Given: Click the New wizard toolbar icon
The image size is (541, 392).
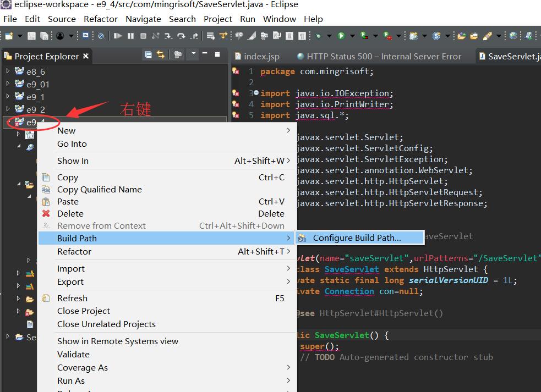Looking at the screenshot, I should click(x=9, y=36).
